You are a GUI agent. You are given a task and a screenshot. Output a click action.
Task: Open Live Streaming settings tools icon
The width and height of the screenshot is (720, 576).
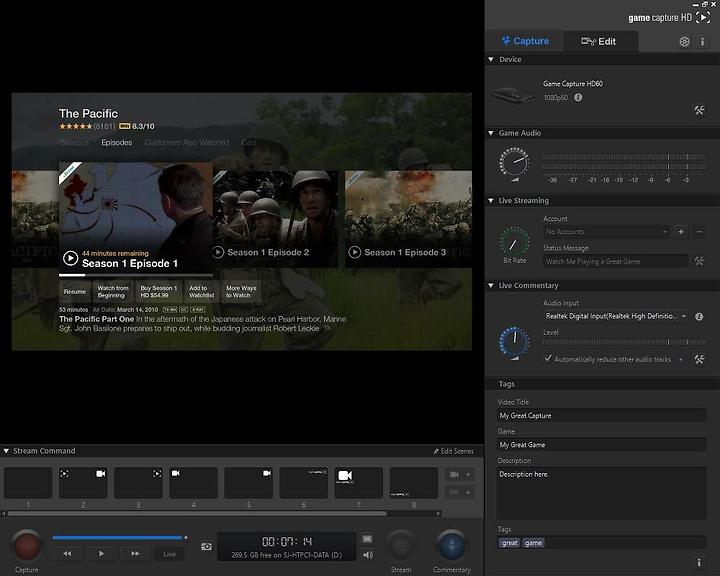tap(699, 261)
